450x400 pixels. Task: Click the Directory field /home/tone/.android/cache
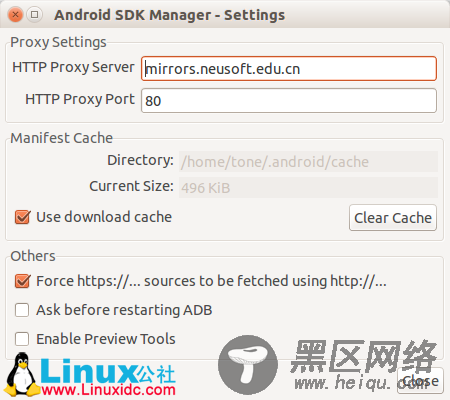tap(308, 162)
